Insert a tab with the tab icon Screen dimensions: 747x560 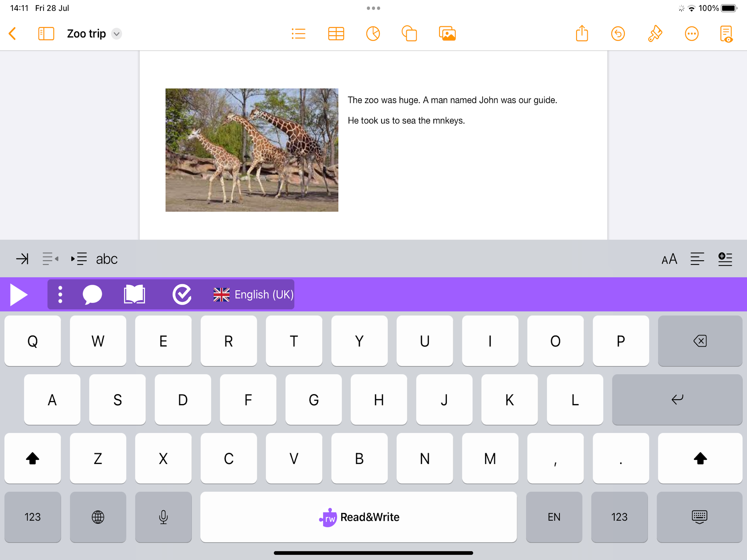click(22, 259)
